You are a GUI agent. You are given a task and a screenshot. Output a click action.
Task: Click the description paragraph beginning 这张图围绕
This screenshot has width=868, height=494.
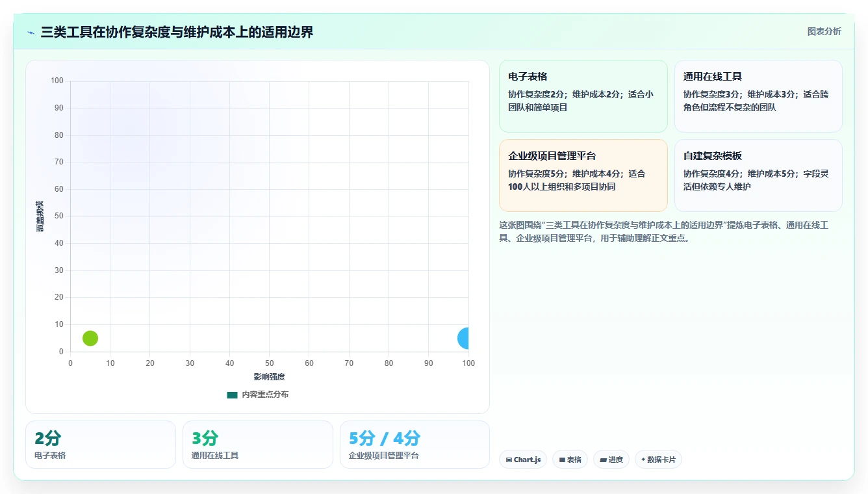click(x=663, y=231)
